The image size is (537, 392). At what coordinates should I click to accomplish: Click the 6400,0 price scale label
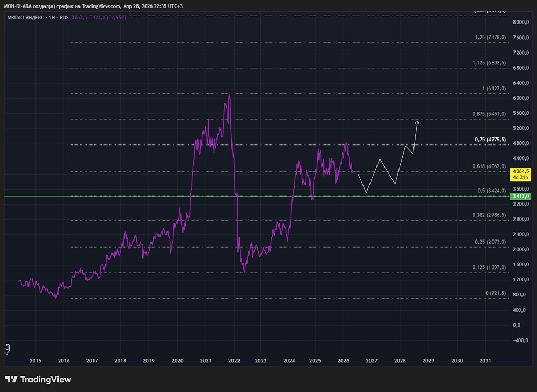click(521, 83)
